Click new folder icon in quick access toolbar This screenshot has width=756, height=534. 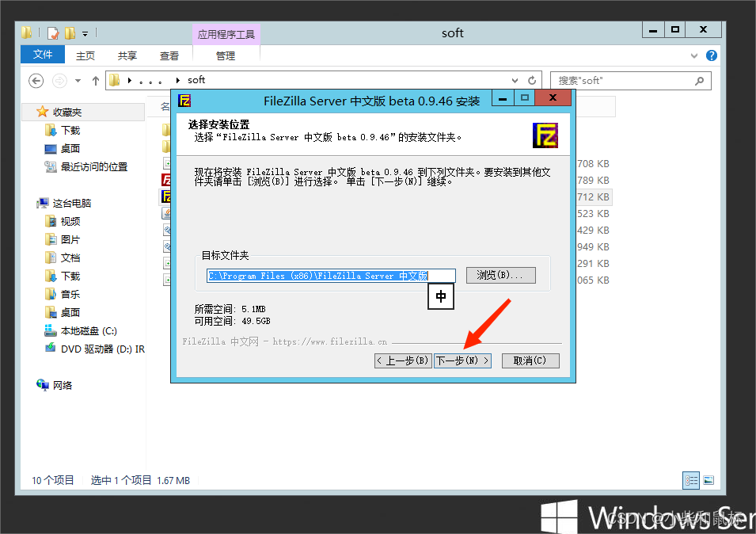70,32
